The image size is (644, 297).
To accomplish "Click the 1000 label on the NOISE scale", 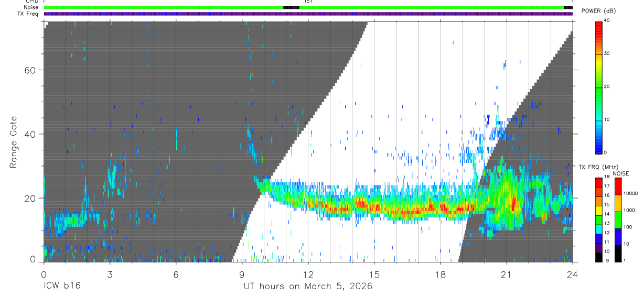I will pos(629,210).
